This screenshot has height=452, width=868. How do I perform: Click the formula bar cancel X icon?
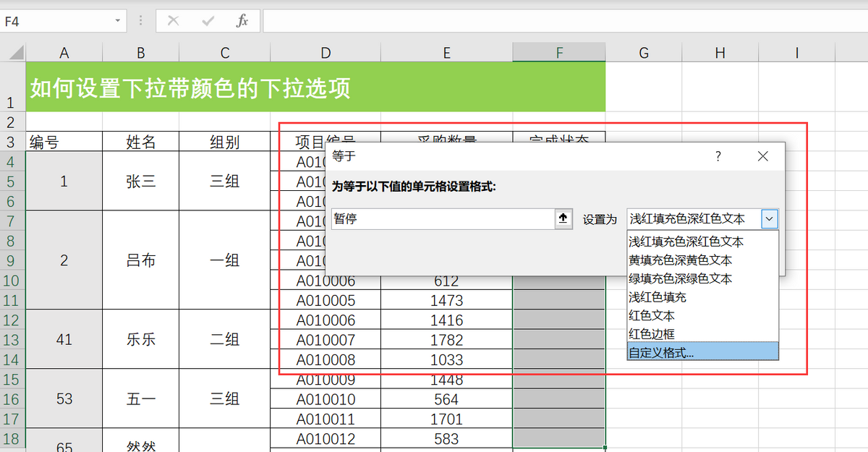tap(173, 21)
